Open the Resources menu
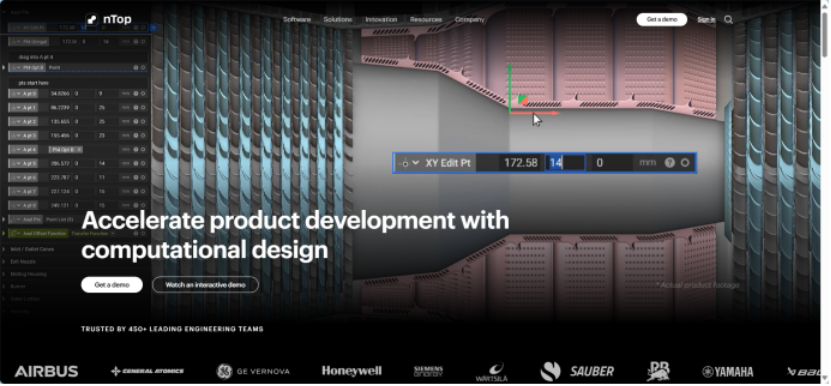The width and height of the screenshot is (831, 386). [x=426, y=20]
